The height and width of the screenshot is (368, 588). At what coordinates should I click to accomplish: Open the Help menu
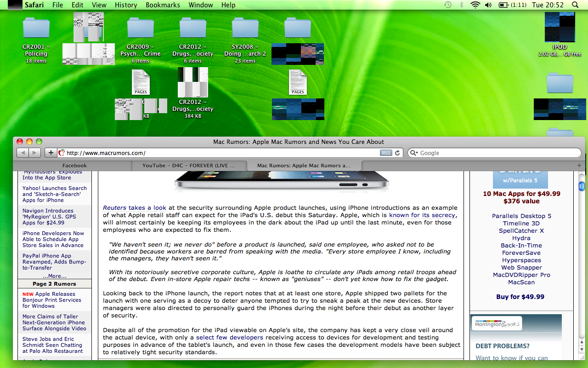coord(228,5)
